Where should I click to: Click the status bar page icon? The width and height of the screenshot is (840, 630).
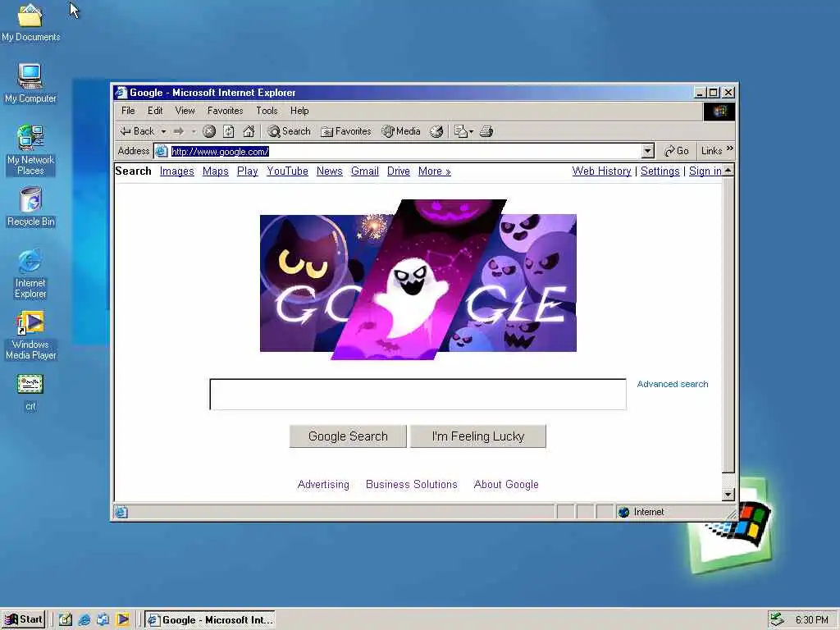(x=121, y=513)
